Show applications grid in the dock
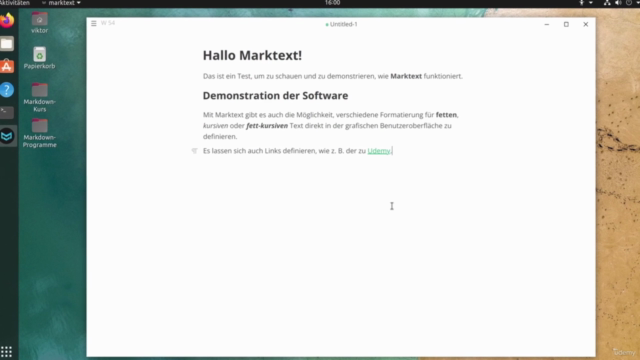Screen dimensions: 640x360 (x=6, y=351)
